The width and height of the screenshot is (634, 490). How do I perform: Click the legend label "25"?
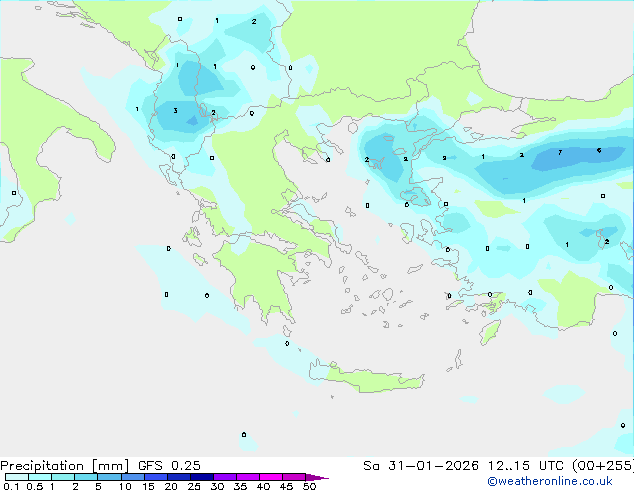194,486
